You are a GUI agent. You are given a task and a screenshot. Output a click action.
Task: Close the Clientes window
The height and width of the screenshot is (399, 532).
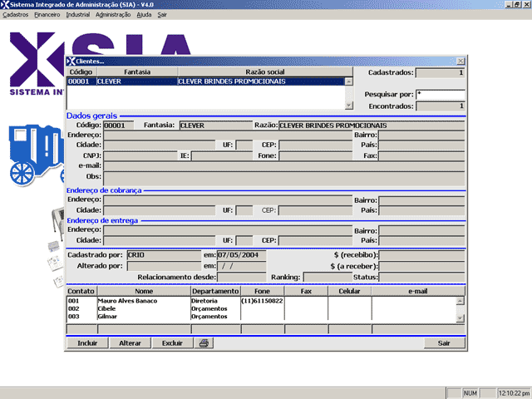[461, 62]
